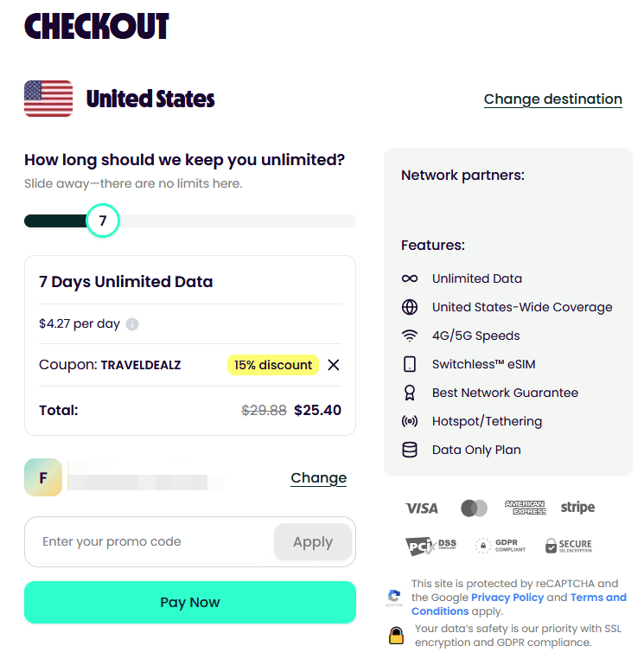The height and width of the screenshot is (665, 644).
Task: Click the globe icon for United States-Wide Coverage
Action: (x=410, y=307)
